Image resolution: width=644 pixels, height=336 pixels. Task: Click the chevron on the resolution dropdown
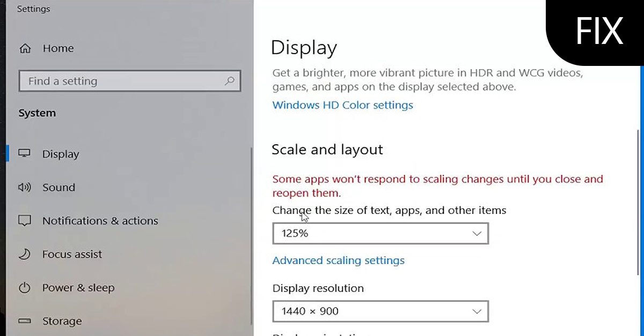click(477, 311)
